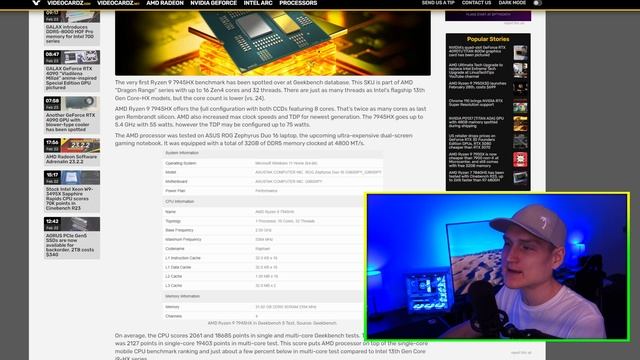Click Memory Information table header
The image size is (640, 360).
click(x=182, y=296)
